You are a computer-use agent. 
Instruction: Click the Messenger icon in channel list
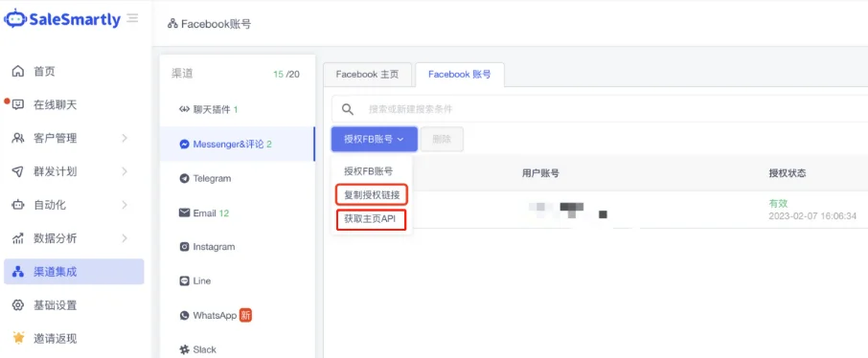click(184, 145)
